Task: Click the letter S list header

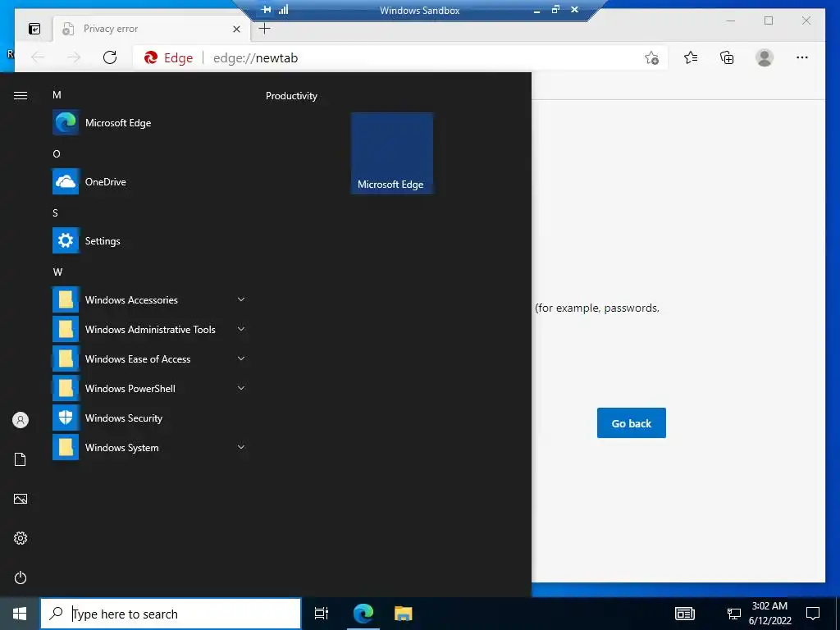Action: (55, 212)
